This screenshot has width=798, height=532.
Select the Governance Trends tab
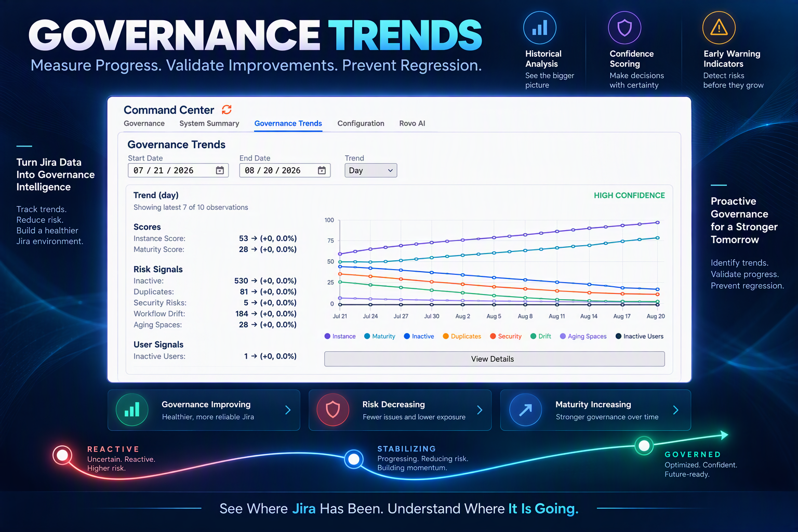point(288,123)
